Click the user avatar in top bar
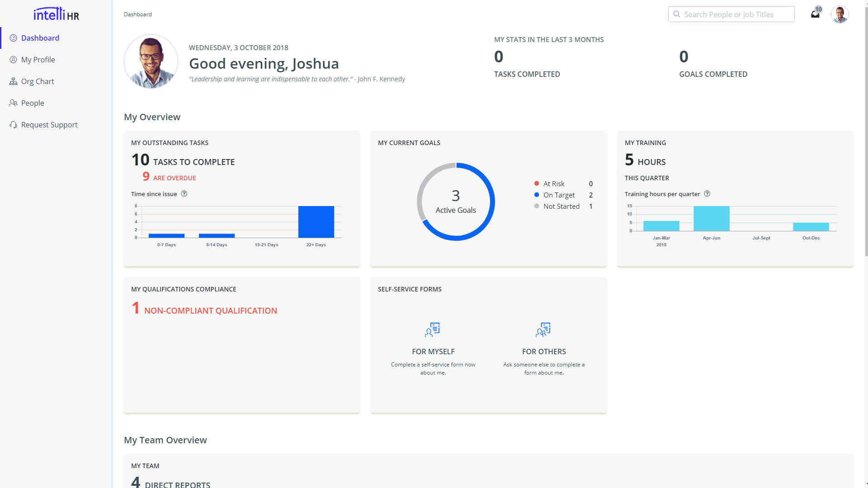Screen dimensions: 868x488 [x=840, y=14]
